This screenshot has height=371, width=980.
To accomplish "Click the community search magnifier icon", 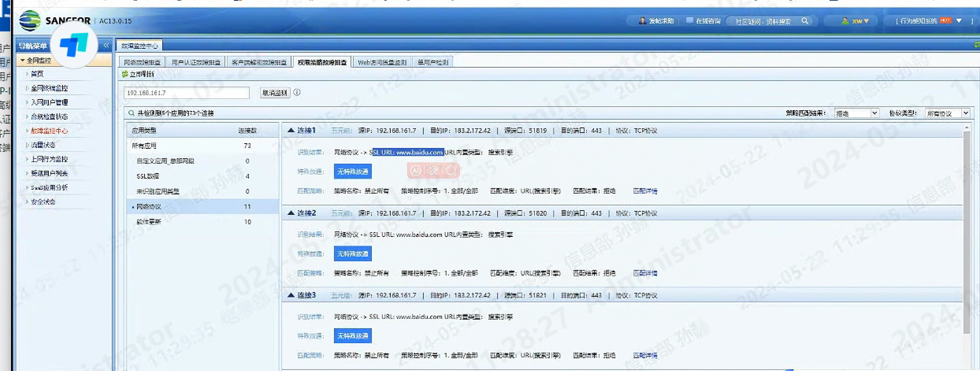I will click(805, 21).
